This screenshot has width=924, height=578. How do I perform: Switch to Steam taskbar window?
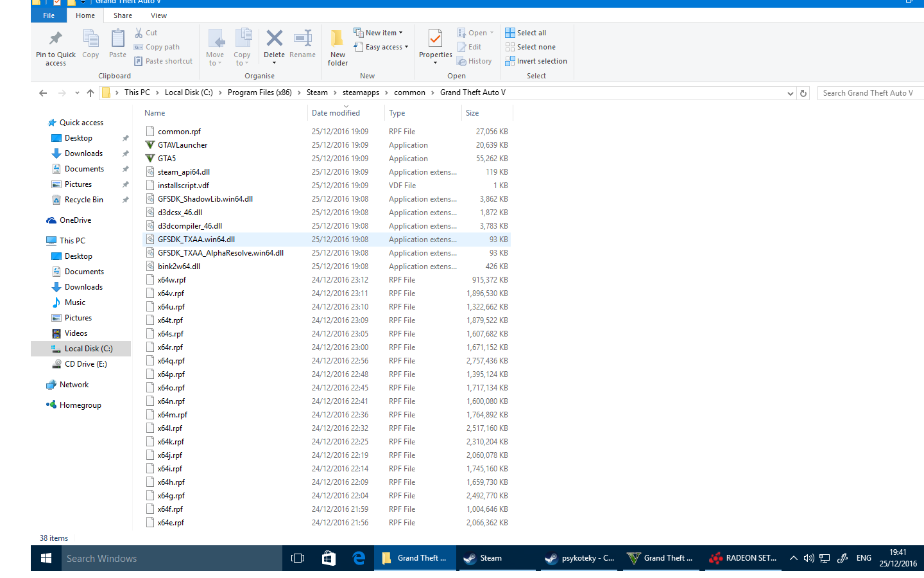(497, 558)
